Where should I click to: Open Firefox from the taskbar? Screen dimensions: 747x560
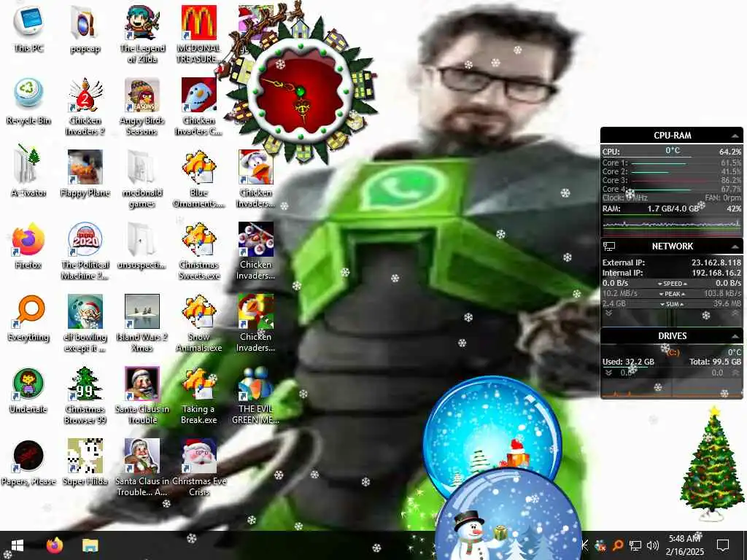click(54, 545)
